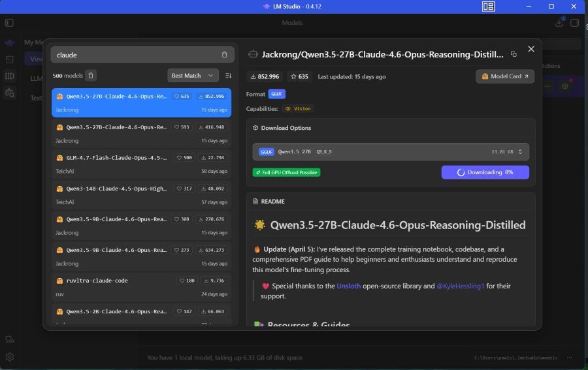Copy the model name using the copy icon
The width and height of the screenshot is (588, 370).
point(514,54)
